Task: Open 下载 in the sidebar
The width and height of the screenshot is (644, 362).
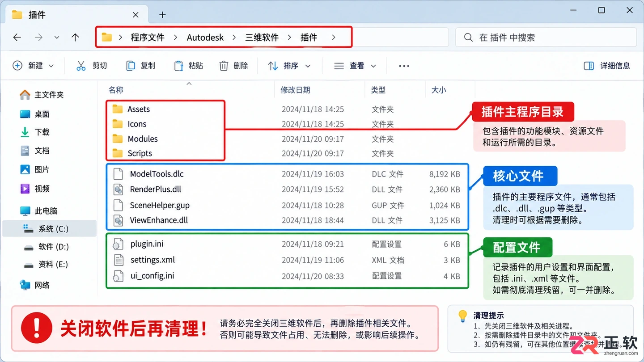Action: pyautogui.click(x=35, y=132)
